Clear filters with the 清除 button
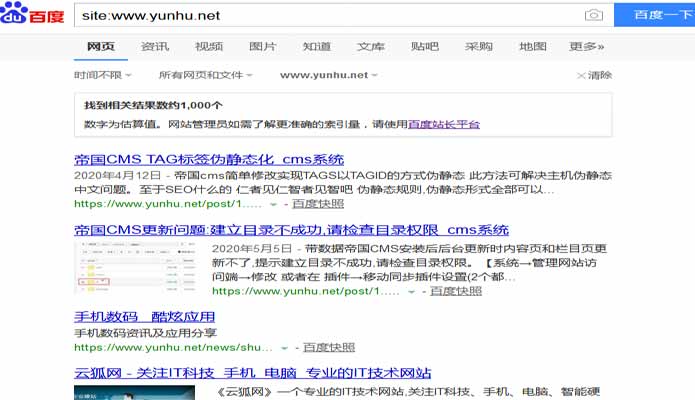Image resolution: width=695 pixels, height=400 pixels. (594, 75)
